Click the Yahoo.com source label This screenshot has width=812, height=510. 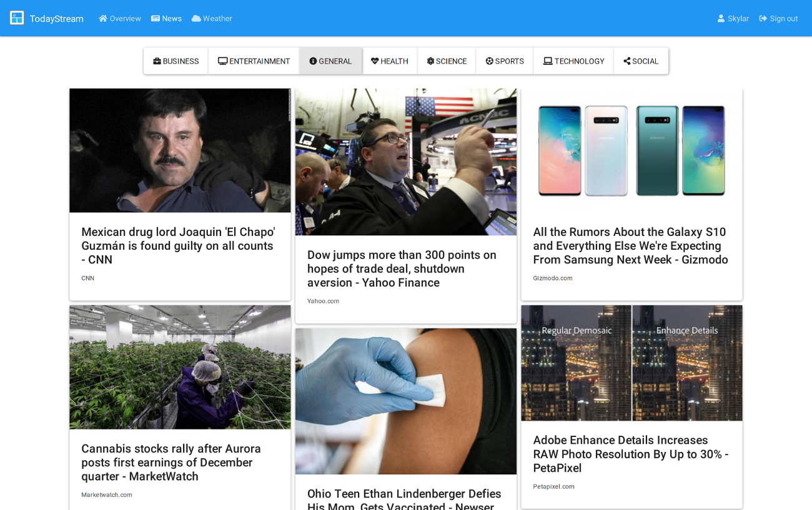pos(323,302)
